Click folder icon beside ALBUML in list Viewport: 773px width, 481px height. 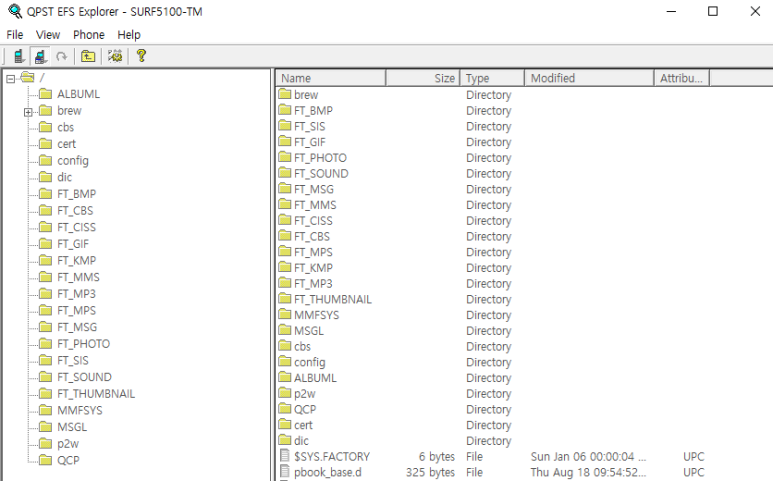click(x=284, y=378)
